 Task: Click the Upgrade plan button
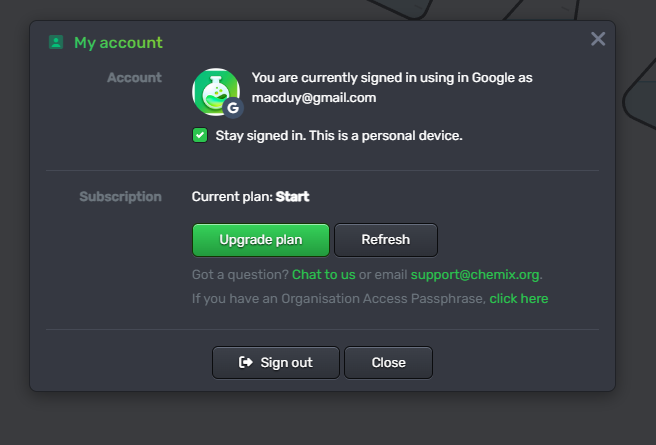click(261, 240)
